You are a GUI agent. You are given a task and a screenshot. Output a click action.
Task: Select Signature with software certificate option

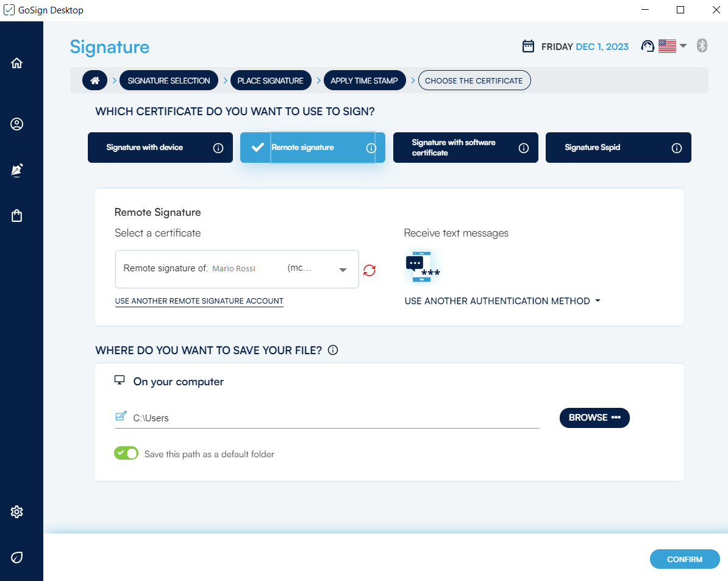454,148
